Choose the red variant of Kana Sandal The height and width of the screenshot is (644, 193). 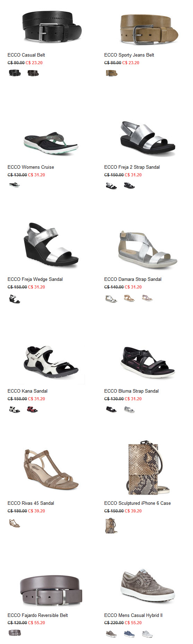pos(32,410)
